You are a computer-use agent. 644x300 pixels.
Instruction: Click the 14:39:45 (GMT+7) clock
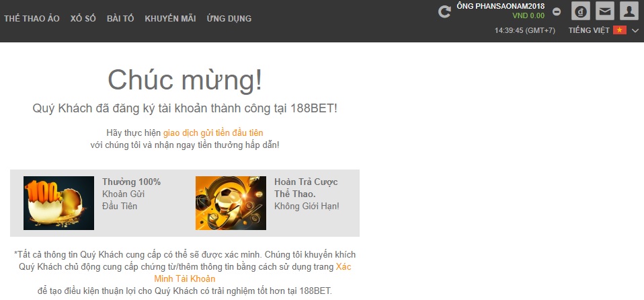(525, 30)
